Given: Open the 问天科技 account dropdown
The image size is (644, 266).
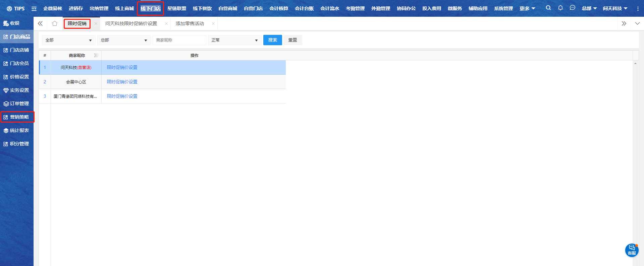Looking at the screenshot, I should click(x=615, y=8).
